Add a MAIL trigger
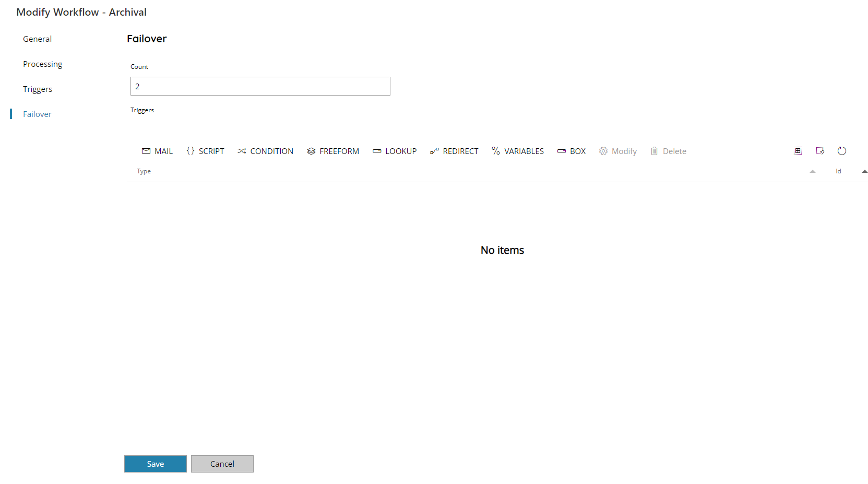868x484 pixels. [x=157, y=151]
